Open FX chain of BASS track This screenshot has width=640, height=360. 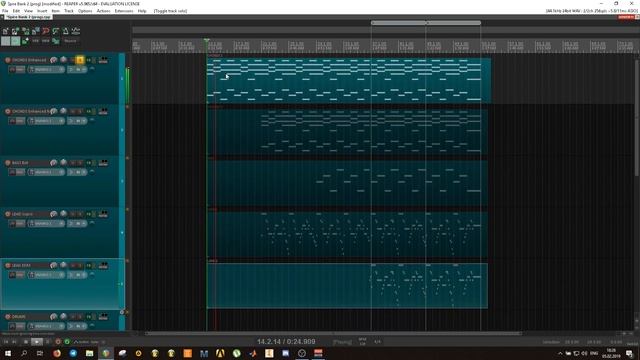[x=89, y=163]
